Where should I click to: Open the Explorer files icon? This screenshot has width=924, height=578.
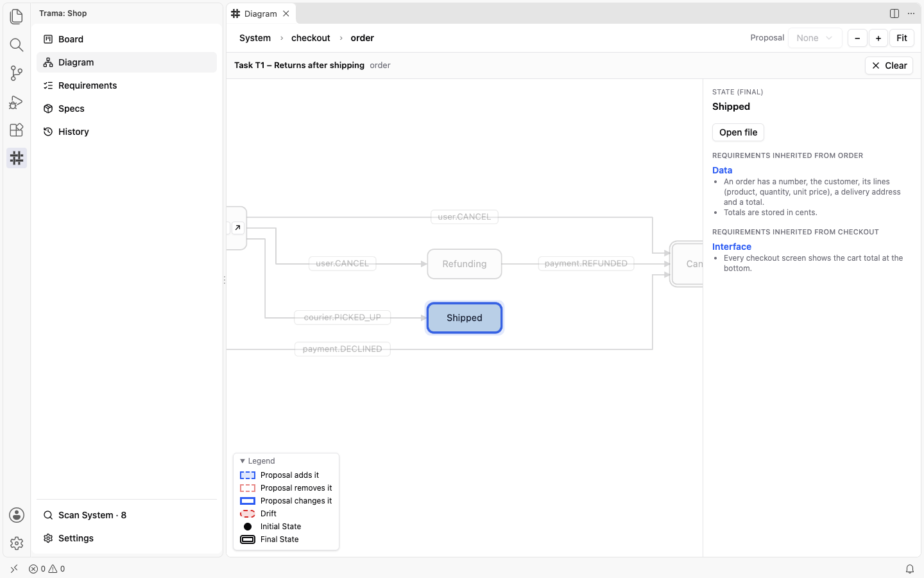(x=17, y=17)
